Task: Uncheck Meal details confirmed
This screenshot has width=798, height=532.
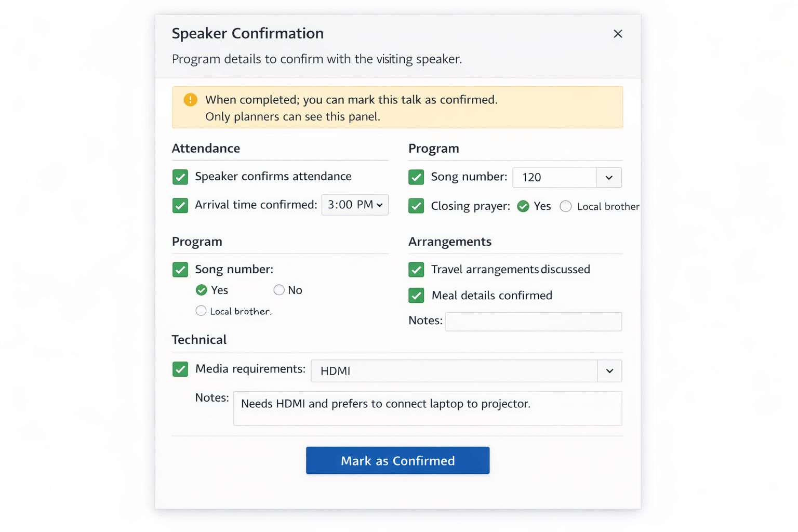Action: (x=416, y=295)
